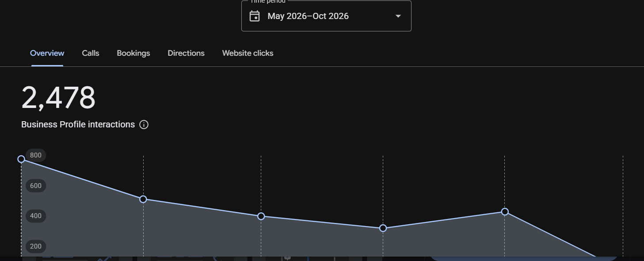Select the fourth, lowest circled chart data point
Viewport: 644px width, 261px height.
(x=383, y=228)
